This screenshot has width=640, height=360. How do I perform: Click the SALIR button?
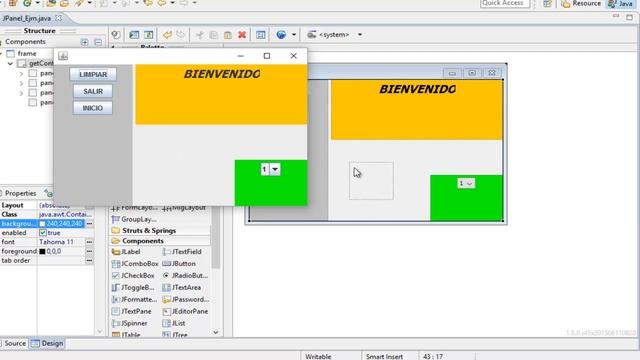(93, 91)
